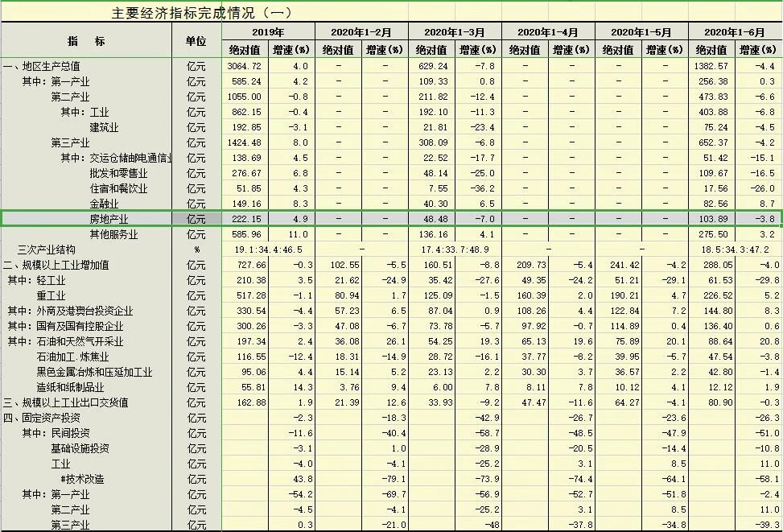Click the GDP January-March value 629.24
Image resolution: width=783 pixels, height=532 pixels.
(433, 66)
